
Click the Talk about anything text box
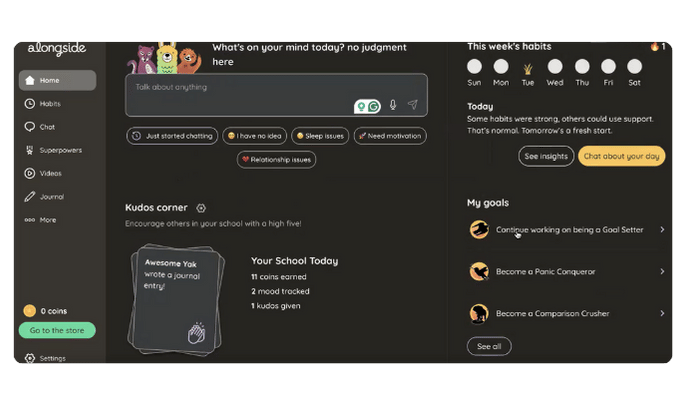[276, 95]
